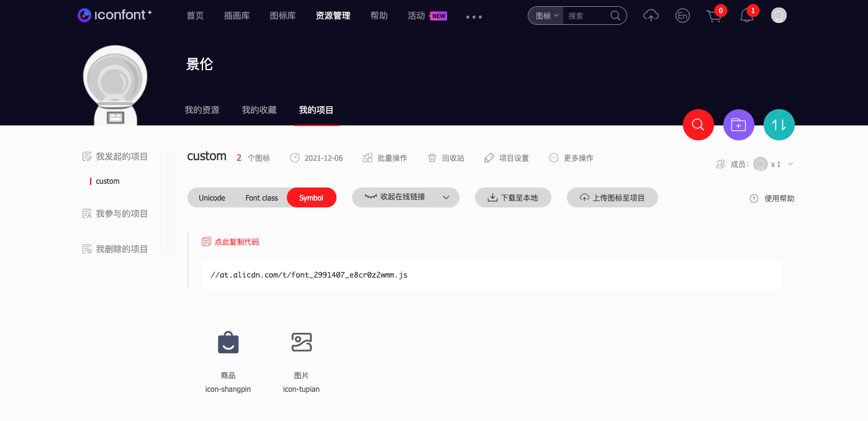The height and width of the screenshot is (421, 868).
Task: Click 下载至本地 button
Action: click(x=513, y=197)
